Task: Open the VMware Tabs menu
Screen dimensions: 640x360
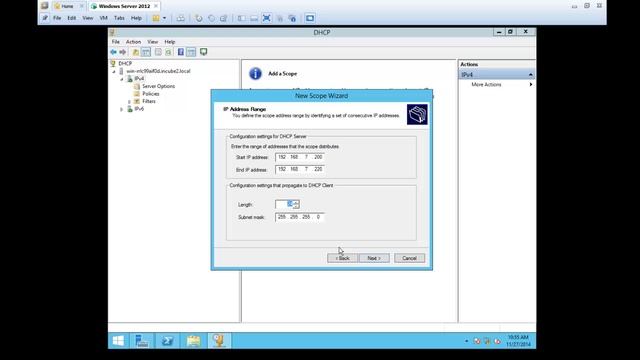Action: tap(119, 18)
